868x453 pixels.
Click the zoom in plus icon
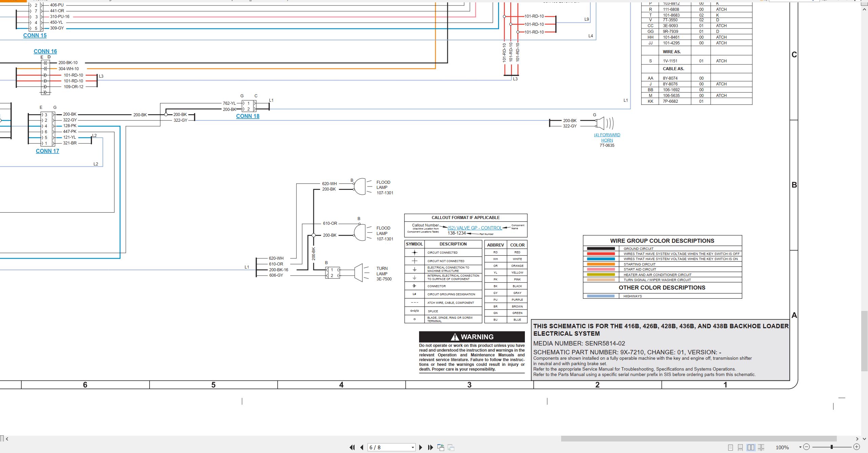(856, 447)
